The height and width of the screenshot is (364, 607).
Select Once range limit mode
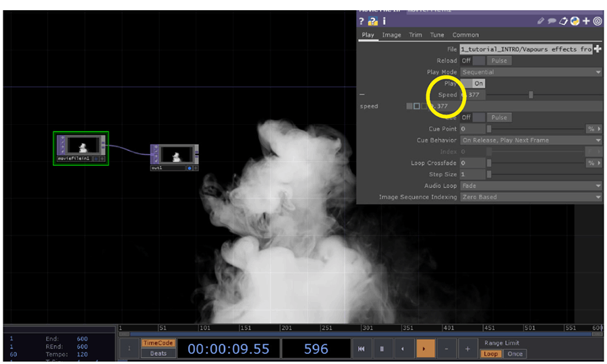pyautogui.click(x=515, y=354)
